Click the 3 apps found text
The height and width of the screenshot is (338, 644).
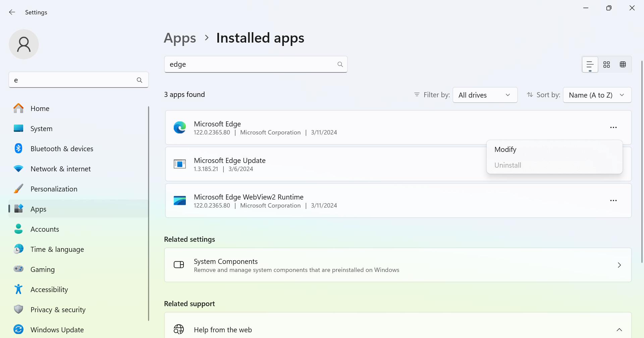(184, 95)
